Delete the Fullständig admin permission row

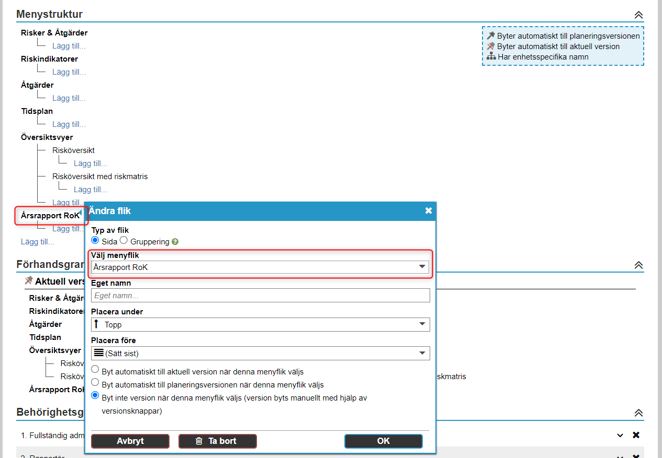point(636,435)
